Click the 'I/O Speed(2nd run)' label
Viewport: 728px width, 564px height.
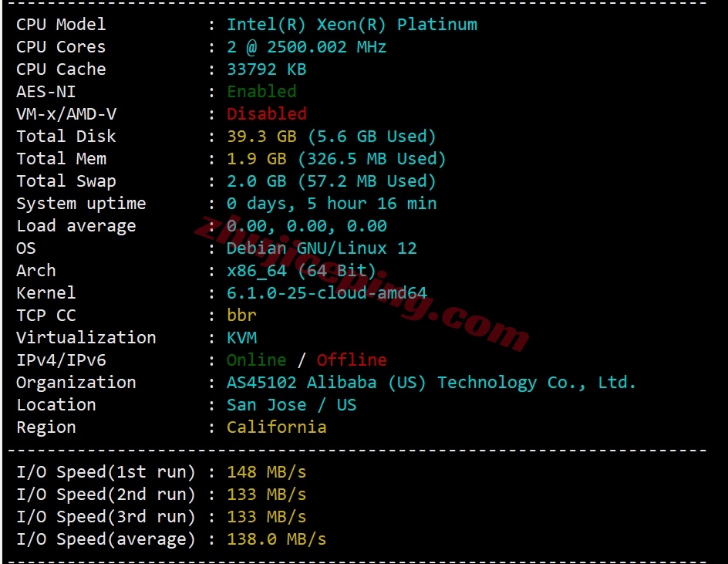[106, 495]
